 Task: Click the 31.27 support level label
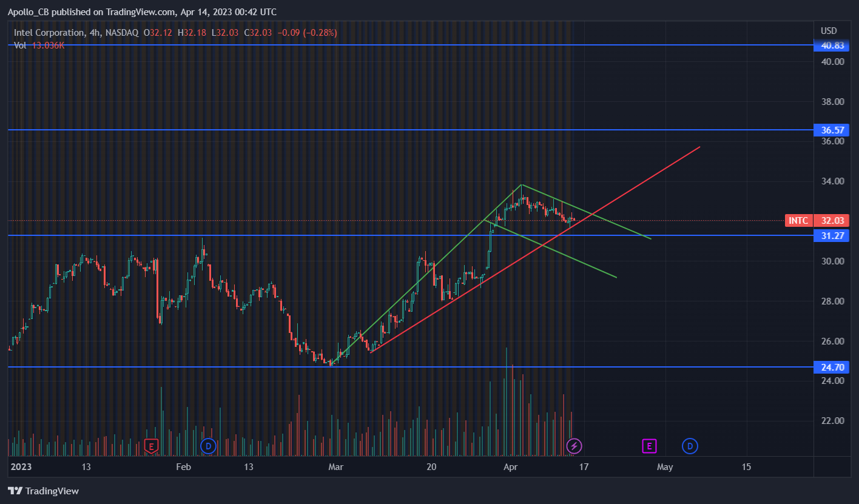pos(831,235)
